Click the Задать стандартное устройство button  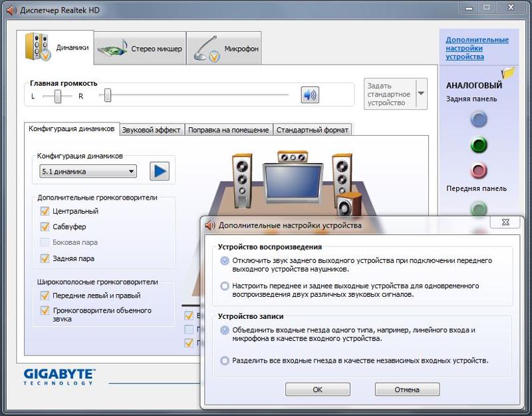click(390, 94)
